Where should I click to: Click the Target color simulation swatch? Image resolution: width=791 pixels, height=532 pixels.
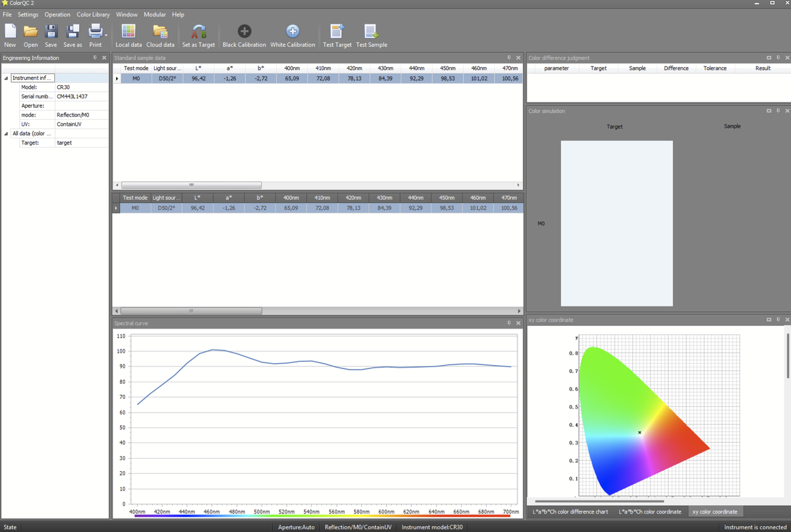[x=616, y=223]
